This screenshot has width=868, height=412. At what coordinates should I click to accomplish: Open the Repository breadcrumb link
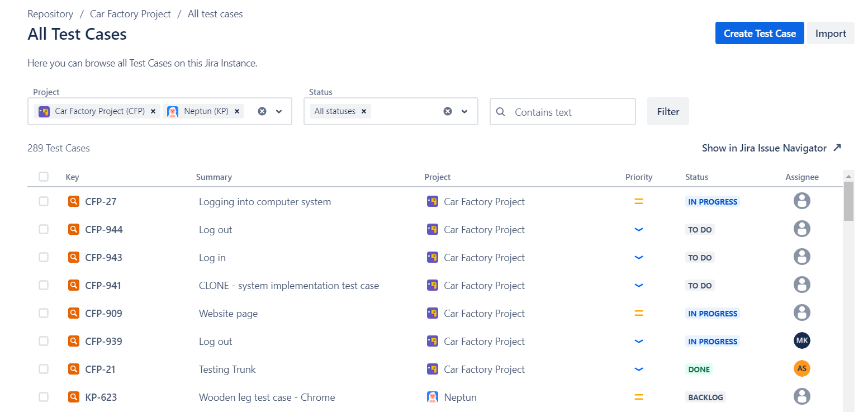click(x=50, y=13)
